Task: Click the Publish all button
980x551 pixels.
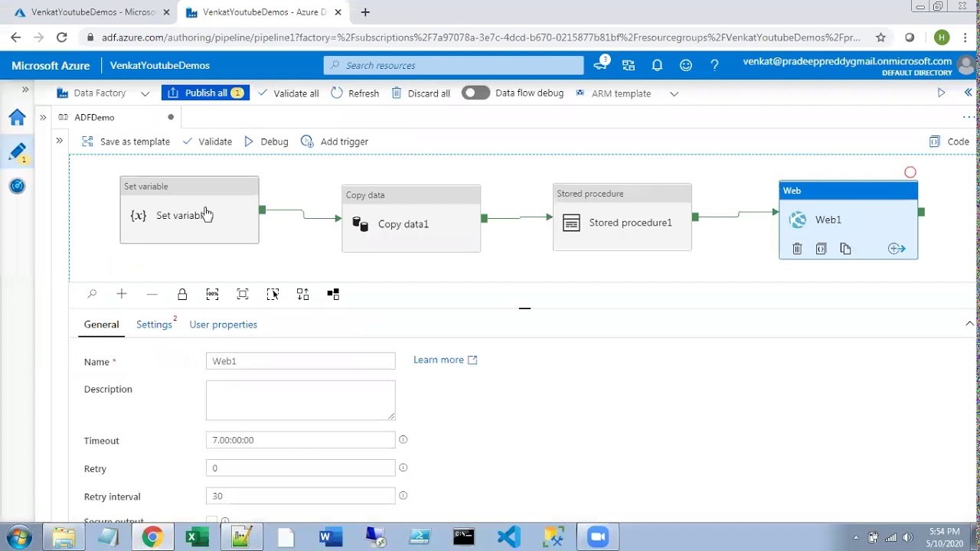Action: 205,93
